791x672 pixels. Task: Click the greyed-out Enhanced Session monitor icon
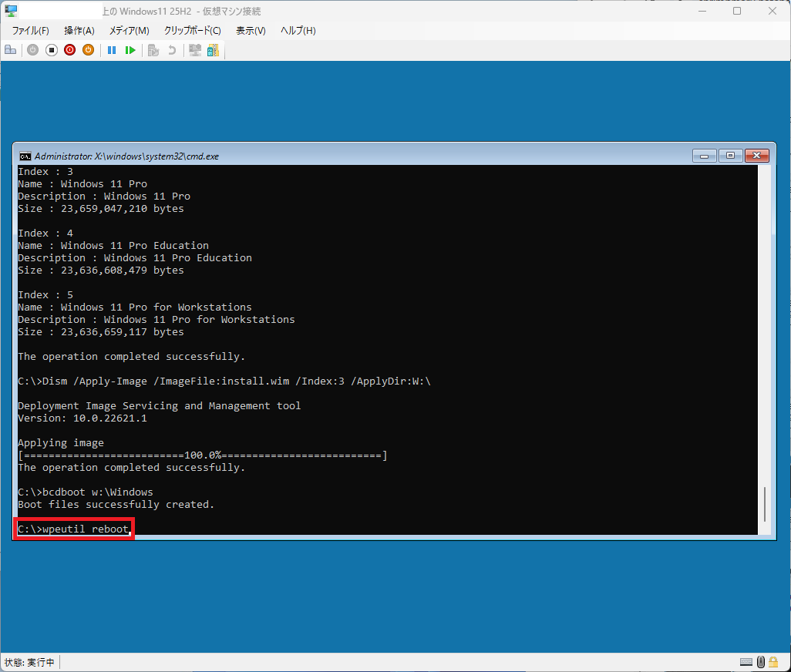pyautogui.click(x=195, y=50)
